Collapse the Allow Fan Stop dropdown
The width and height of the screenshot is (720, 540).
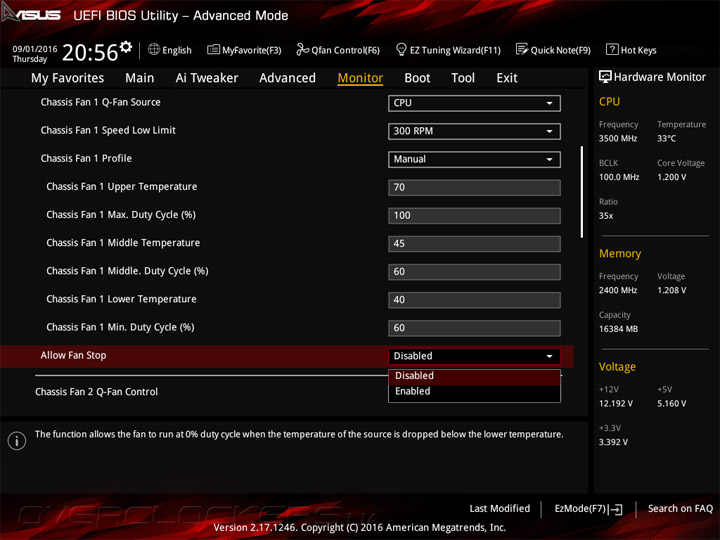tap(474, 356)
